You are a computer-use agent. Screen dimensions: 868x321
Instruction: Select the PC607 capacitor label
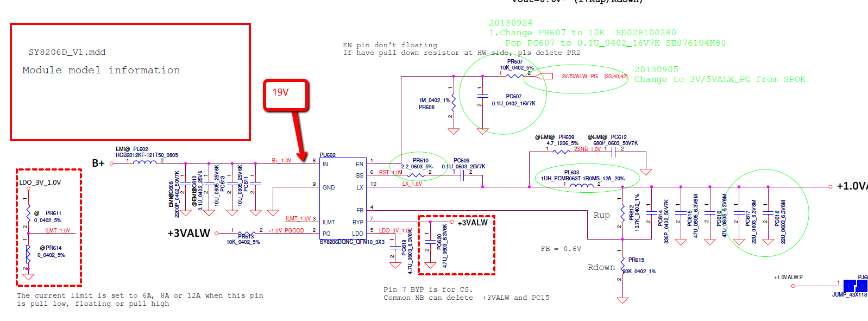pyautogui.click(x=513, y=96)
